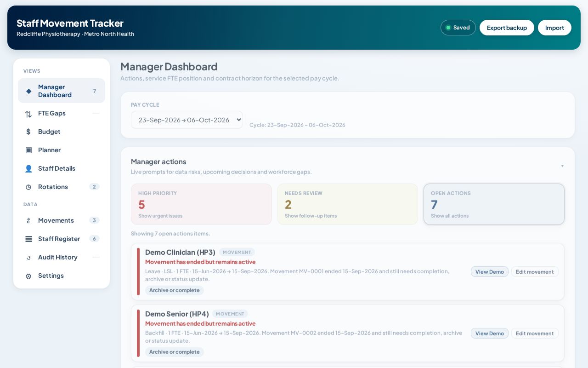
Task: Open the Staff Register view
Action: 62,239
